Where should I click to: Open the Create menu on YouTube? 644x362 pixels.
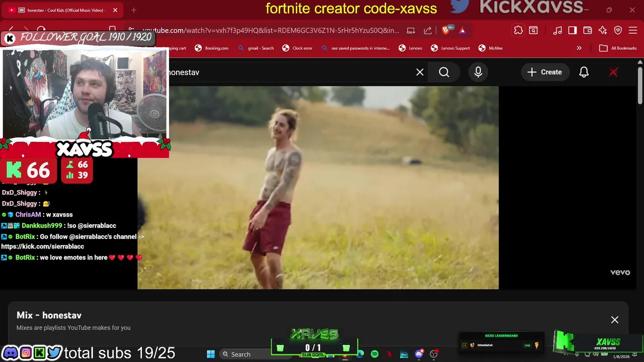pos(544,72)
